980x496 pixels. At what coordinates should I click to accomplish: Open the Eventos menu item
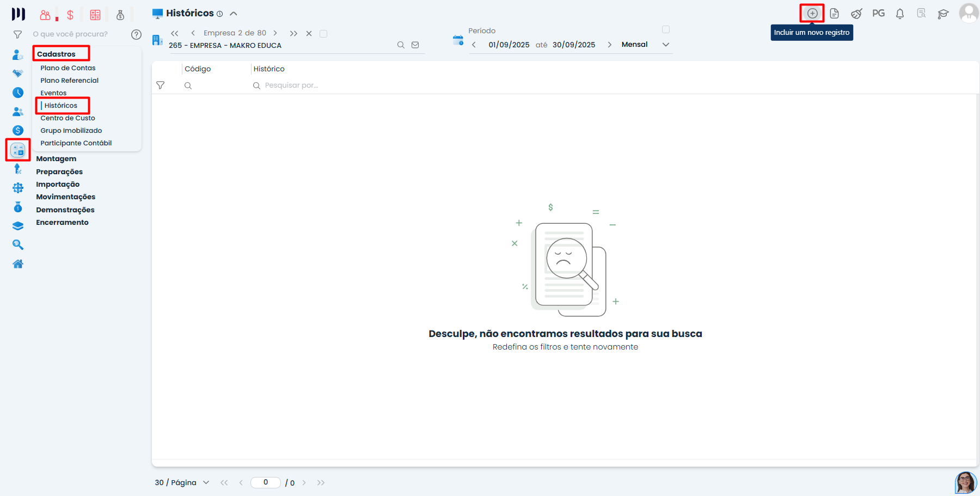[53, 93]
